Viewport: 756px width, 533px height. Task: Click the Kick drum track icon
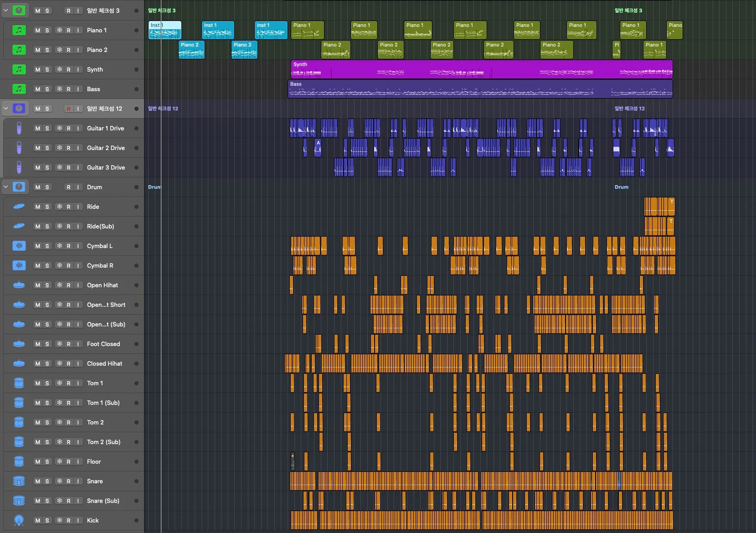[19, 520]
